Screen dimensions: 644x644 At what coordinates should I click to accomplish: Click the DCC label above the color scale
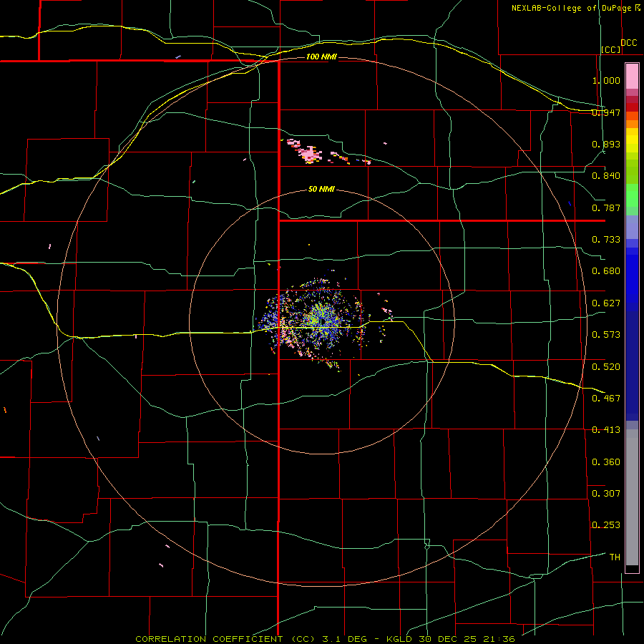coord(628,43)
